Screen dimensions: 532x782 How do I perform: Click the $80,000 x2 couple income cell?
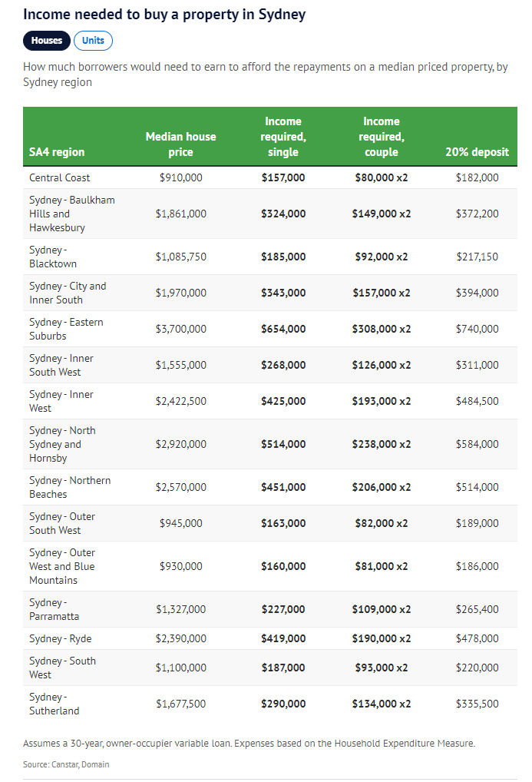pyautogui.click(x=381, y=177)
